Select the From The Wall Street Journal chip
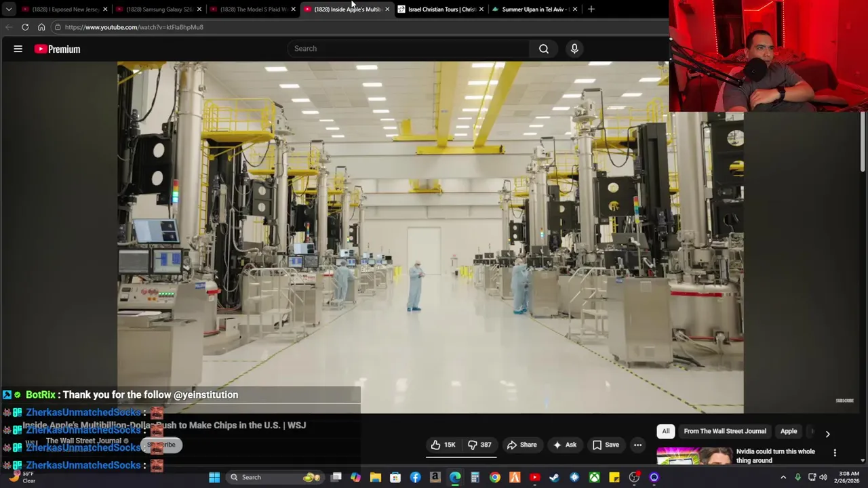The width and height of the screenshot is (868, 488). [x=725, y=431]
